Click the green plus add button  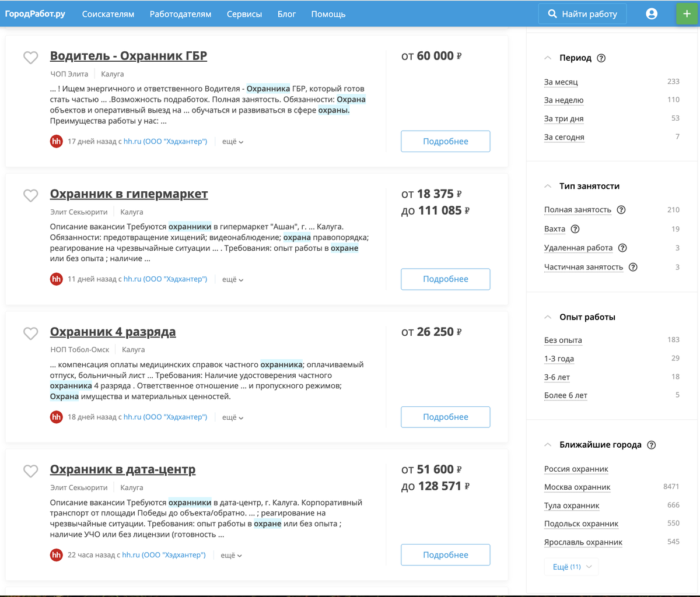coord(687,14)
